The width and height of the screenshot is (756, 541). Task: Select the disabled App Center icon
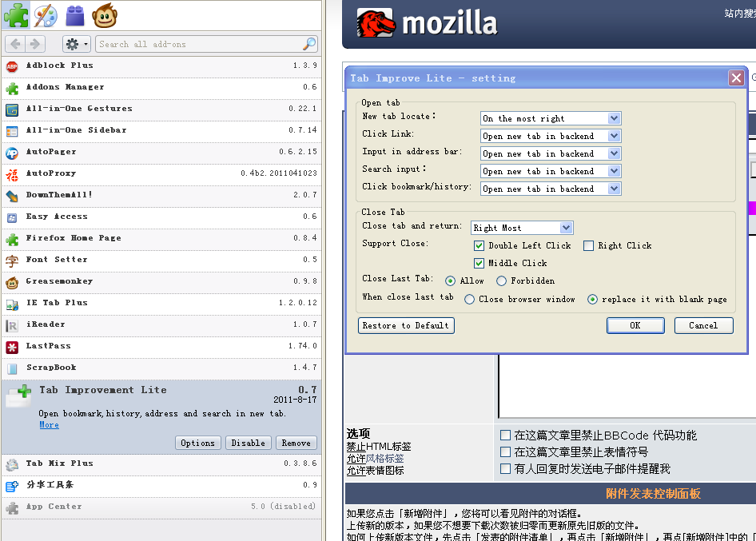point(12,507)
